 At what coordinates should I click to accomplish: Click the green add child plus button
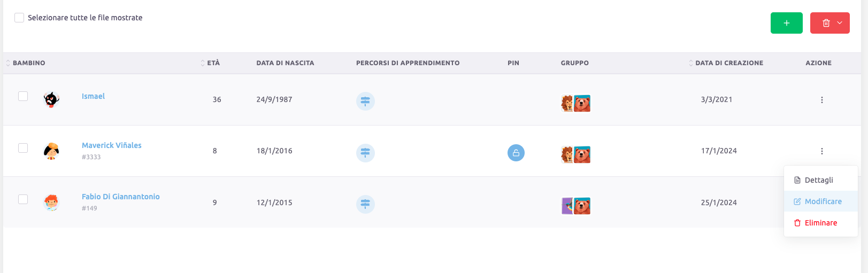pyautogui.click(x=786, y=23)
